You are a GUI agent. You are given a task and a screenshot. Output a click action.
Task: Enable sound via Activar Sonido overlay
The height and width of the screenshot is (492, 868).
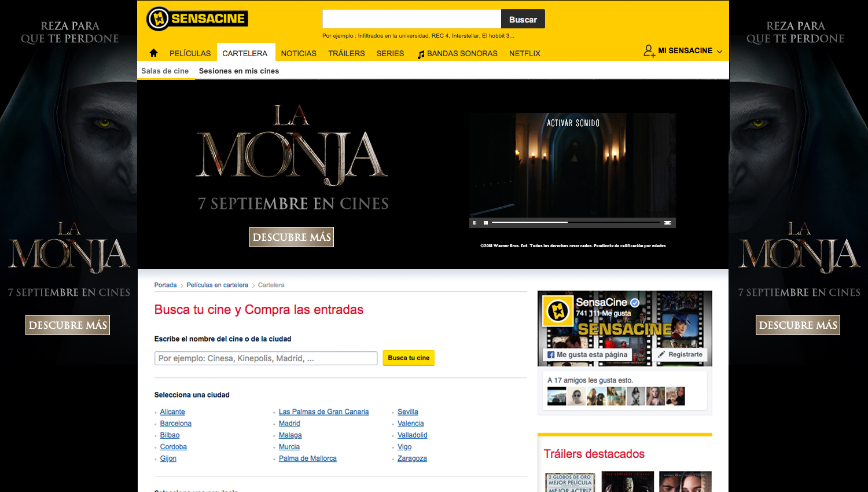573,123
